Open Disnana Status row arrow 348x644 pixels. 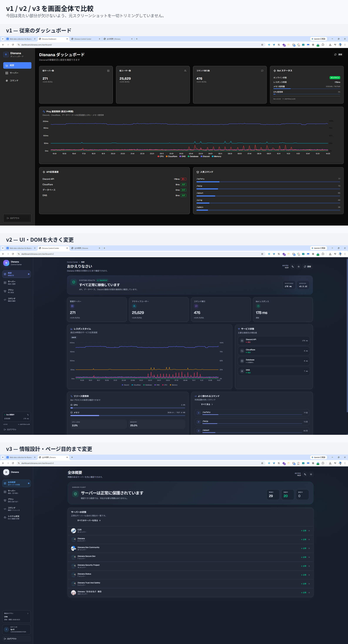coord(309,575)
